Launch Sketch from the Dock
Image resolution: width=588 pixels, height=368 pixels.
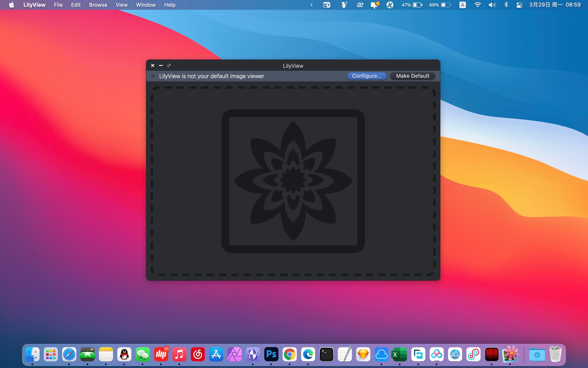(x=363, y=354)
